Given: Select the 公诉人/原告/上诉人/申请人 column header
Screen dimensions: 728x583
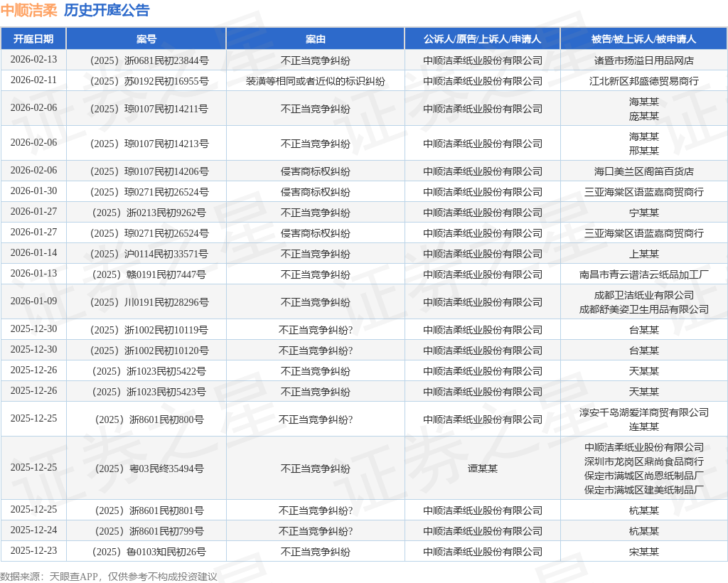Looking at the screenshot, I should coord(483,39).
